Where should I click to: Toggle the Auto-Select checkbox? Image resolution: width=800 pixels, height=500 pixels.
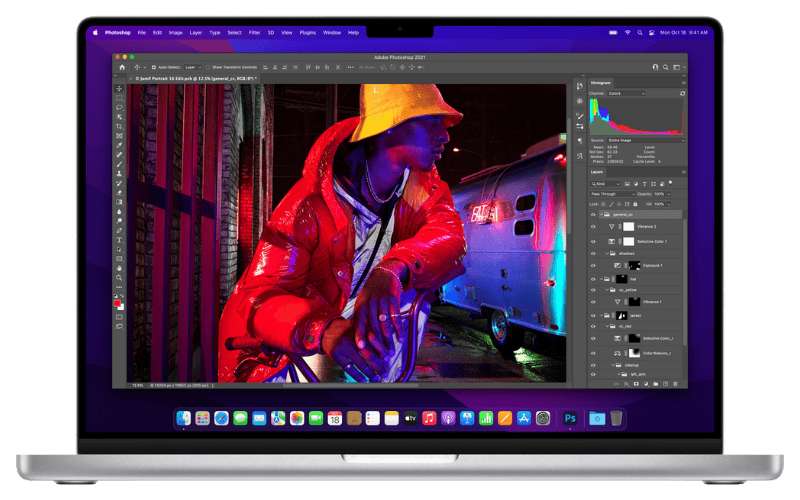click(154, 67)
